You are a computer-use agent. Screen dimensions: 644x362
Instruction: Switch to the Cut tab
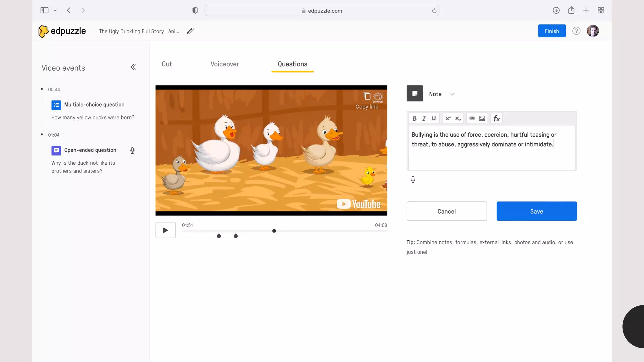pos(167,64)
